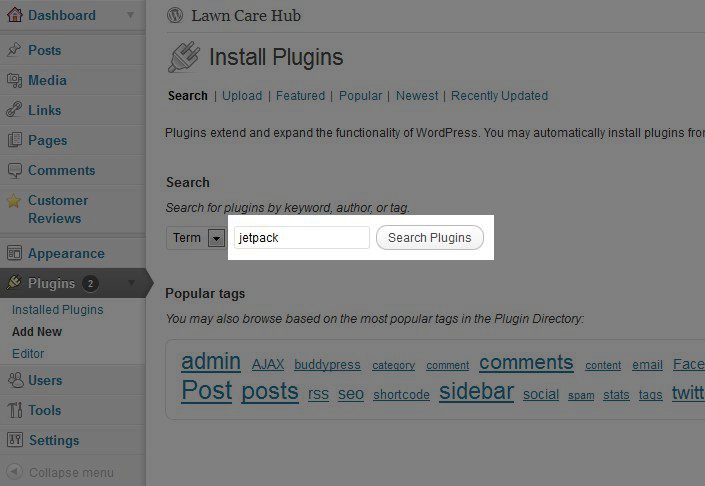This screenshot has height=486, width=705.
Task: Collapse the admin sidebar menu
Action: [60, 472]
